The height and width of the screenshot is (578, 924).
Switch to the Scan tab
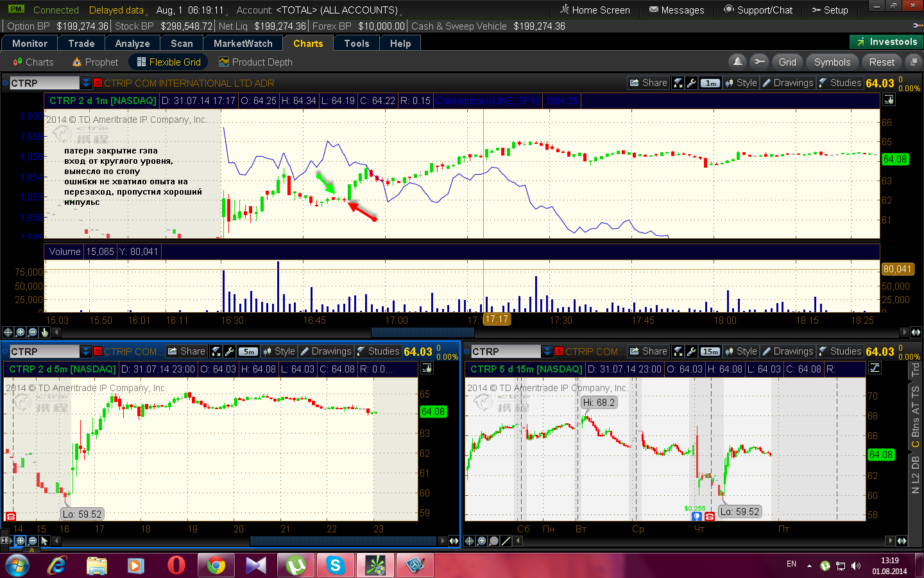coord(182,44)
